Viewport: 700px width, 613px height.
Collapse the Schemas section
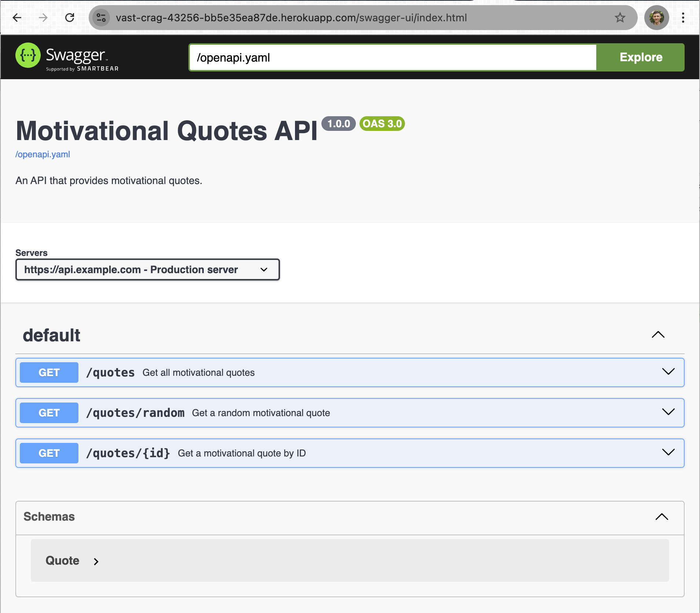point(662,517)
